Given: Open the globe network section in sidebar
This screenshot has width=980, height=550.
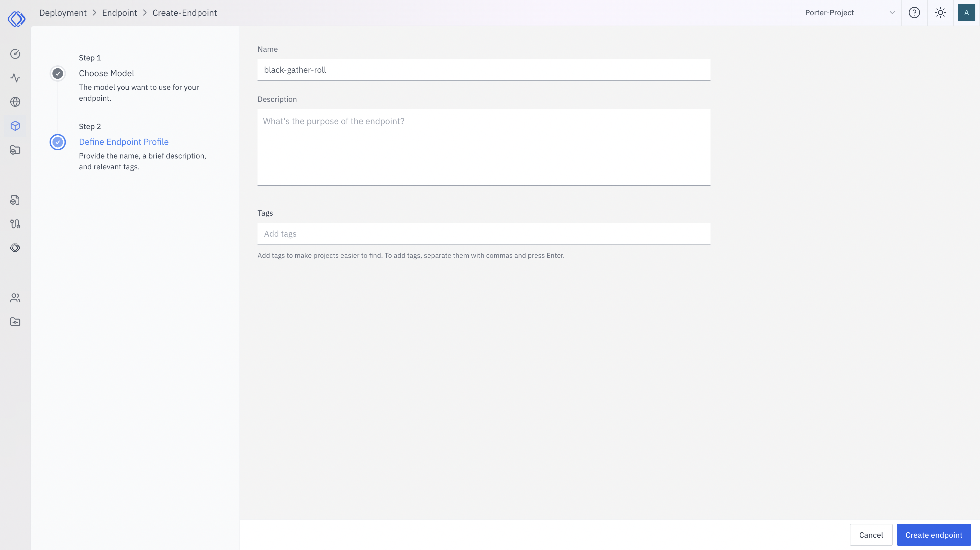Looking at the screenshot, I should [15, 102].
